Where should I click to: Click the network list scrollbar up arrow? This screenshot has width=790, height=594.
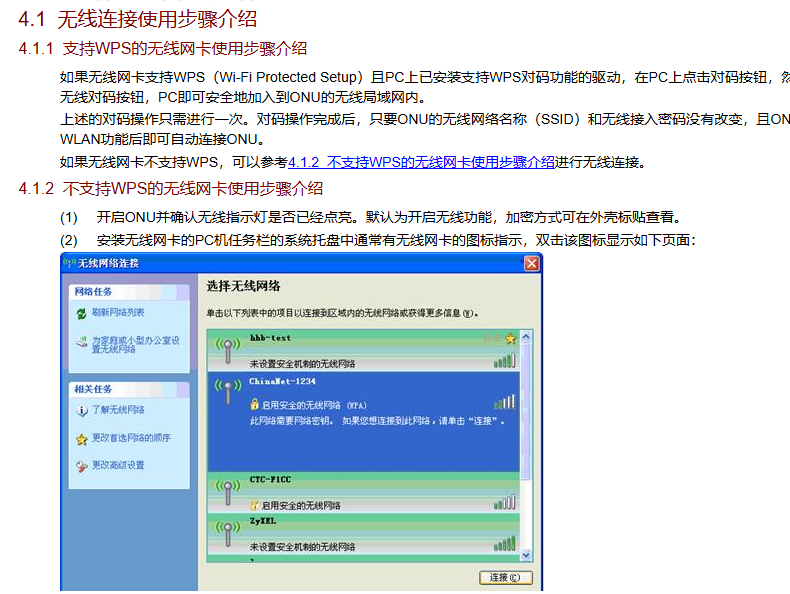pyautogui.click(x=526, y=335)
